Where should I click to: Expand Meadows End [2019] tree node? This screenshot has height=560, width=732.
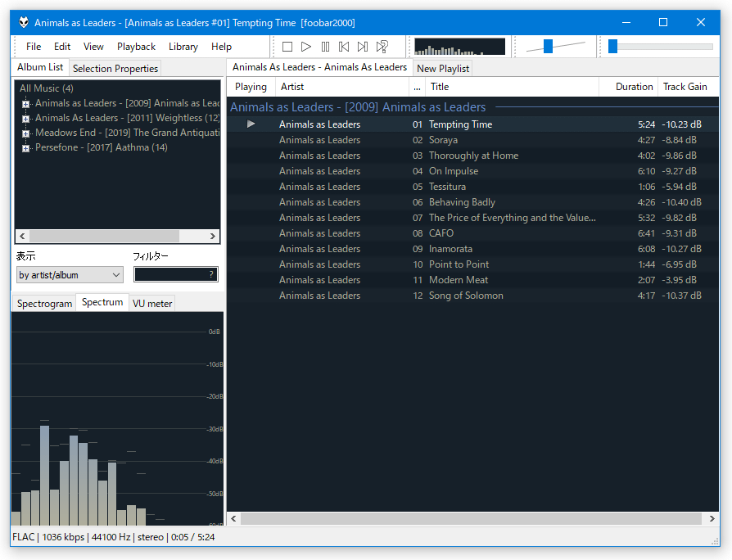[x=25, y=133]
